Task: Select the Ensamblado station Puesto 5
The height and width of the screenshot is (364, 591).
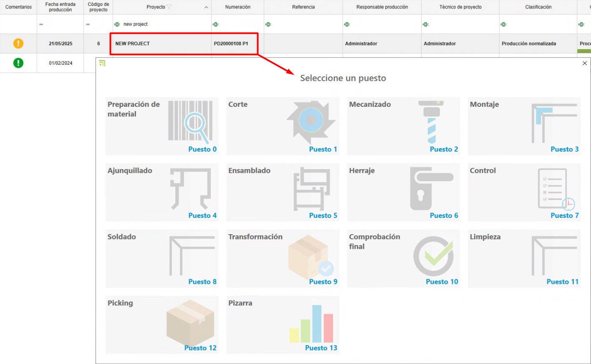Action: [x=283, y=192]
